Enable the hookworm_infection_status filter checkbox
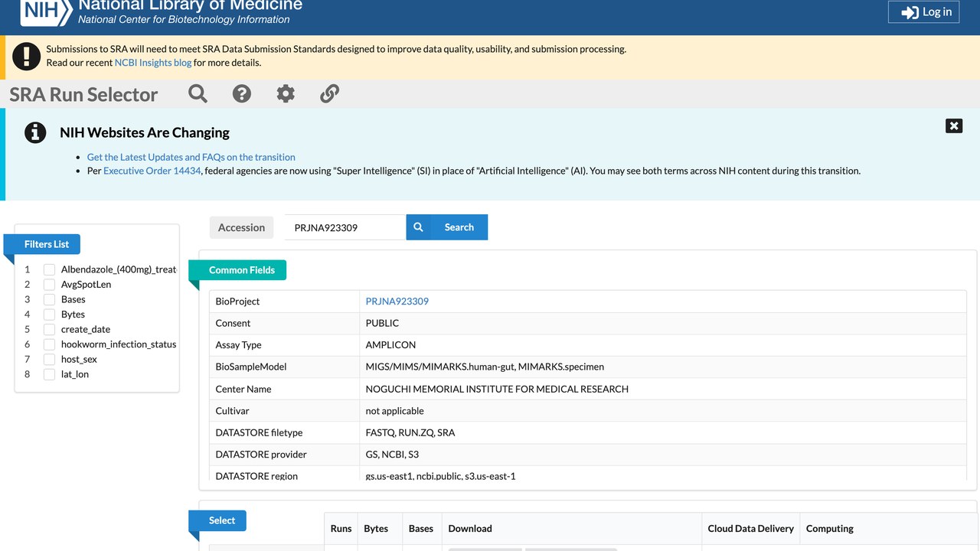The width and height of the screenshot is (980, 551). [x=49, y=344]
